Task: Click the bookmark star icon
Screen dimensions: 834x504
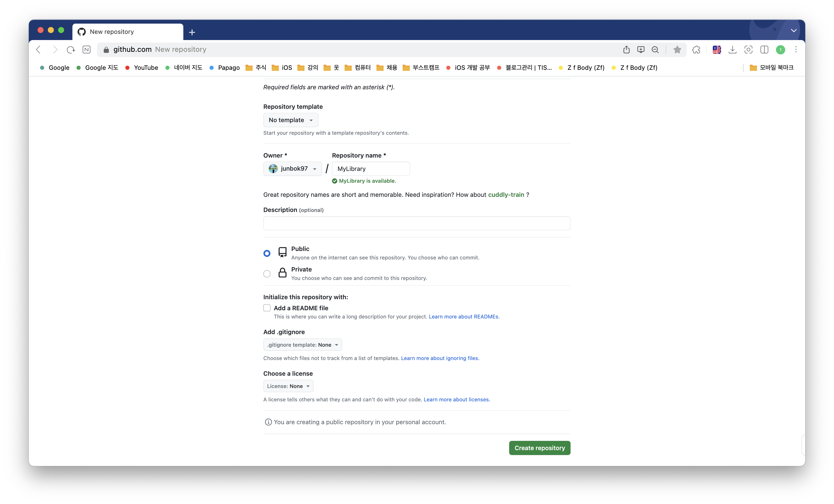Action: (x=677, y=50)
